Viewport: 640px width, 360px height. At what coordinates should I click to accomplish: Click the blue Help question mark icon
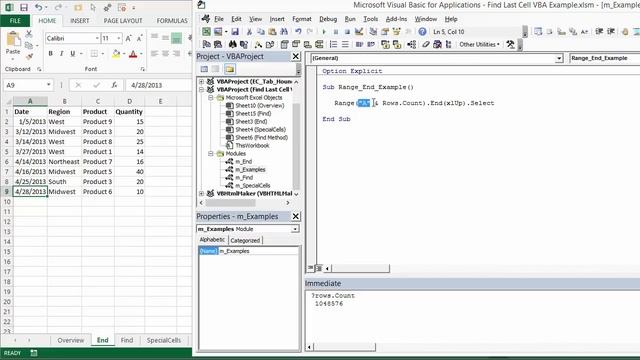422,31
